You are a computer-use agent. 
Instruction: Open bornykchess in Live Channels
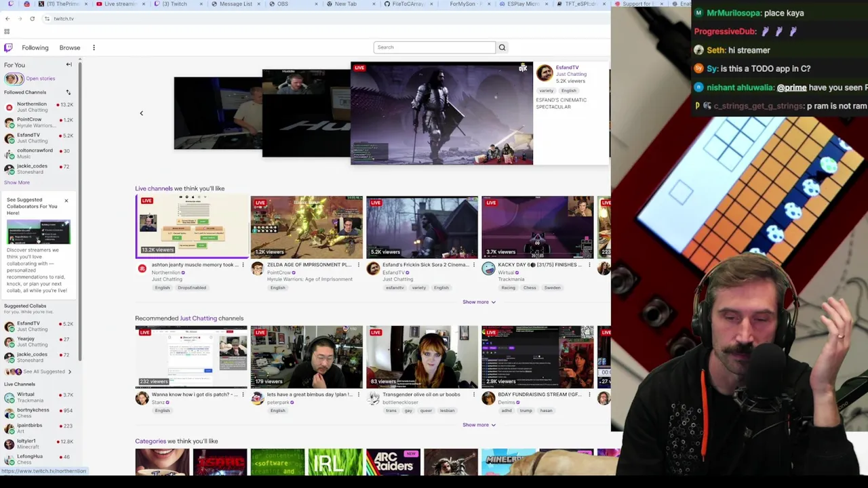[x=39, y=412]
